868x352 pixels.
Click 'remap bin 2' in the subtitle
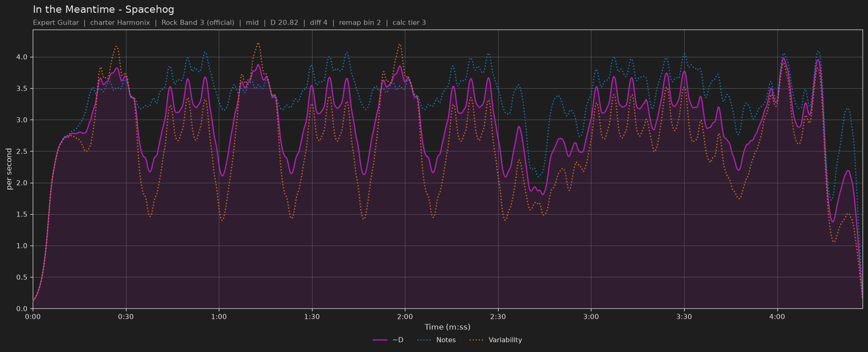(x=360, y=23)
